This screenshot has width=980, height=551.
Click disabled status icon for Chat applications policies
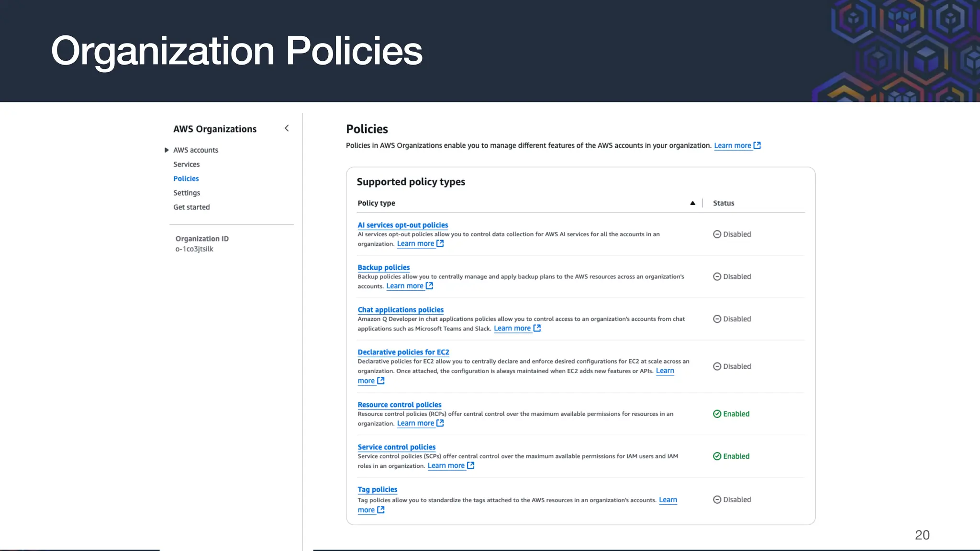[717, 319]
